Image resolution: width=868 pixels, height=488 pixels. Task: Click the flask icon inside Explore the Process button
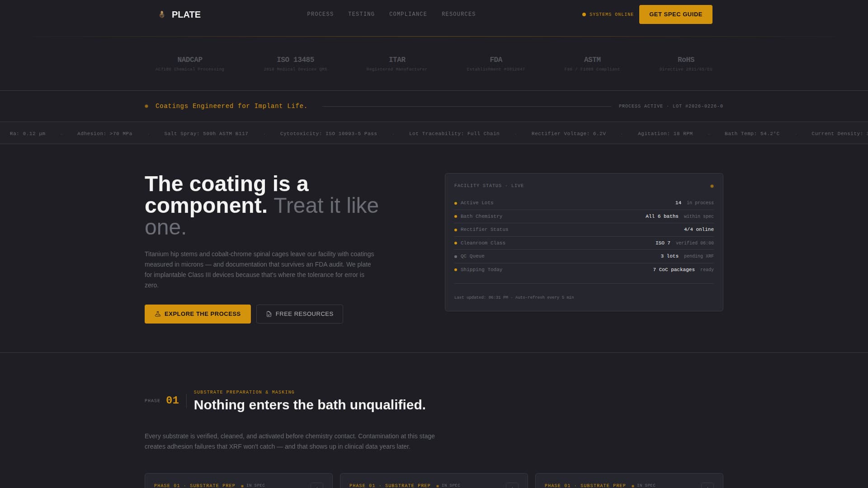[158, 314]
